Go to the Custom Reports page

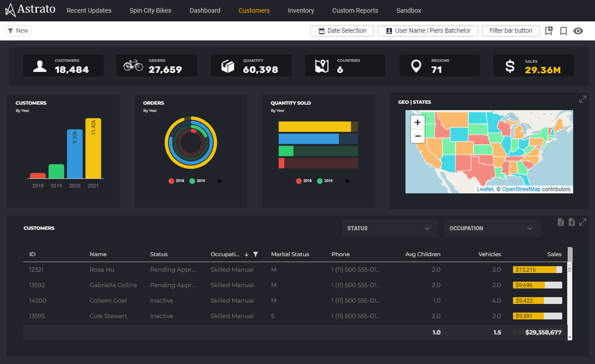355,10
